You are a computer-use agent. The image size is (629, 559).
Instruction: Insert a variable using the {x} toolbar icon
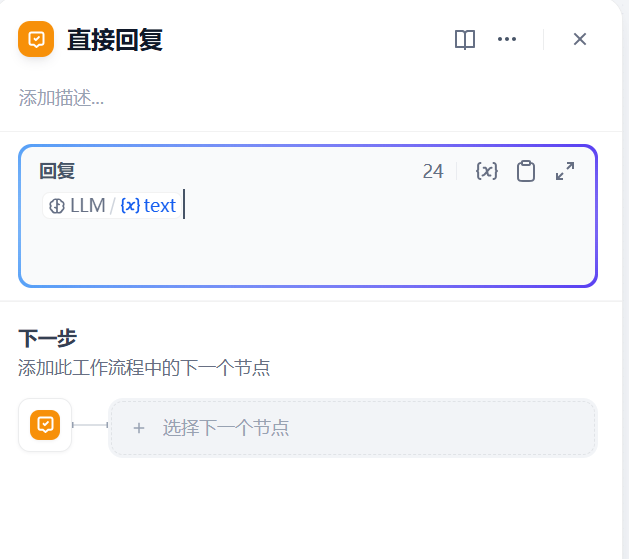tap(486, 171)
